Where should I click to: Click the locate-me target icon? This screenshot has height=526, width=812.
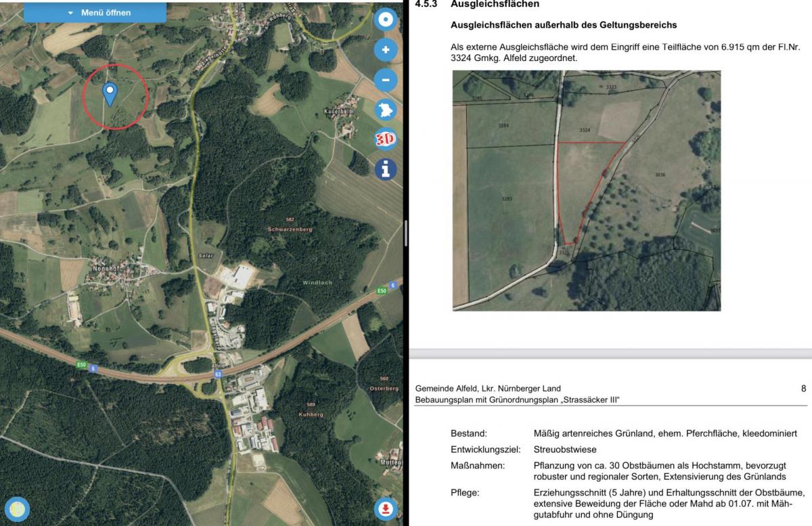point(386,20)
